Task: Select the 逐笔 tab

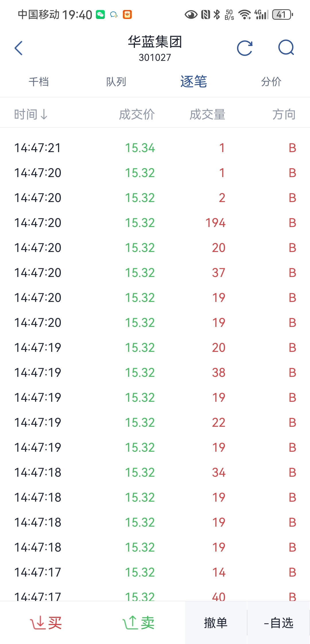Action: click(194, 82)
